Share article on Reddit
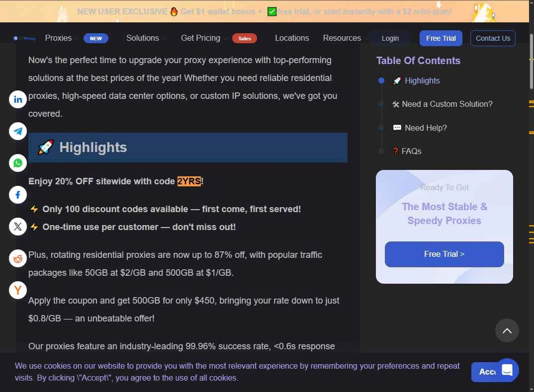Image resolution: width=534 pixels, height=392 pixels. click(18, 259)
